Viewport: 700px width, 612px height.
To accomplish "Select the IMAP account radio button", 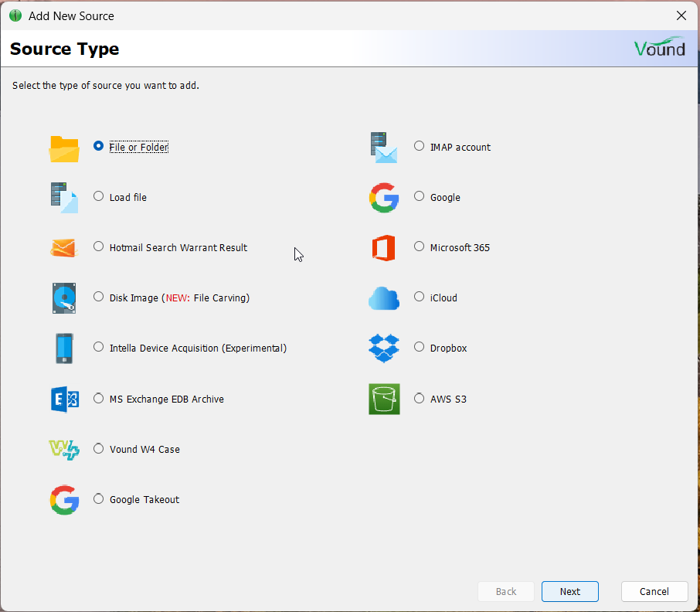I will pos(419,145).
